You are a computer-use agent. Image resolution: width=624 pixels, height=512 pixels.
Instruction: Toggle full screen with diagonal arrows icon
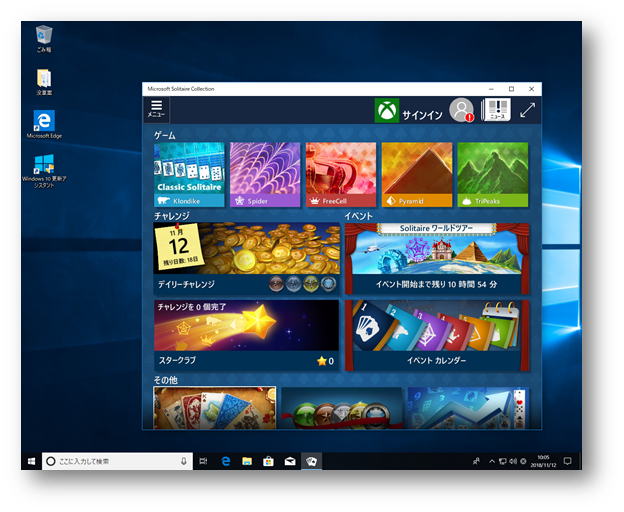[x=527, y=110]
